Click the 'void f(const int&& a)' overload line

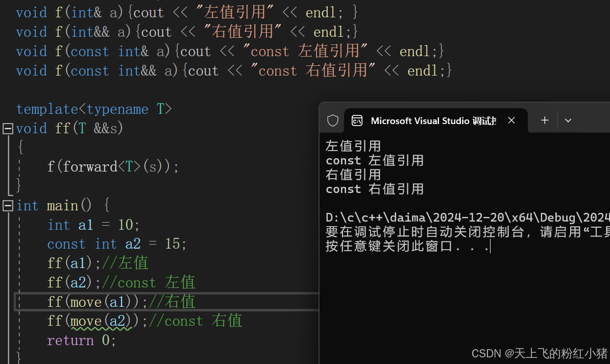(x=234, y=71)
